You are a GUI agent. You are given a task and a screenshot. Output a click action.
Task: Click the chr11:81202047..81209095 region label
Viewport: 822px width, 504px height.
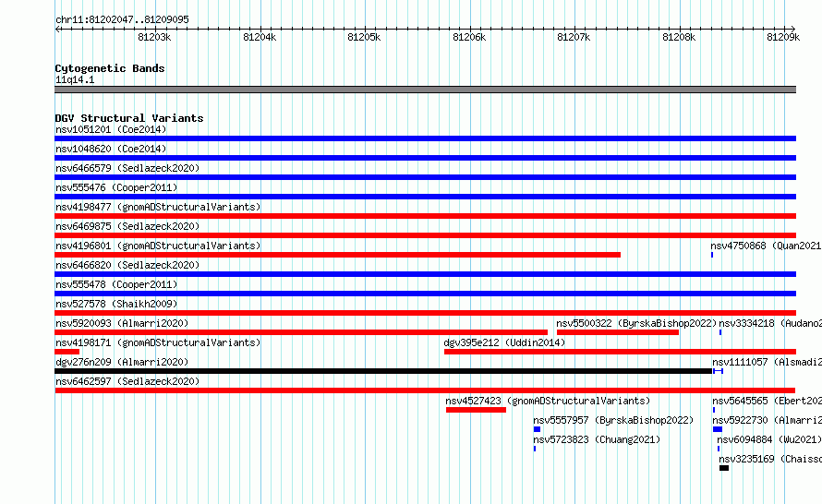point(122,19)
